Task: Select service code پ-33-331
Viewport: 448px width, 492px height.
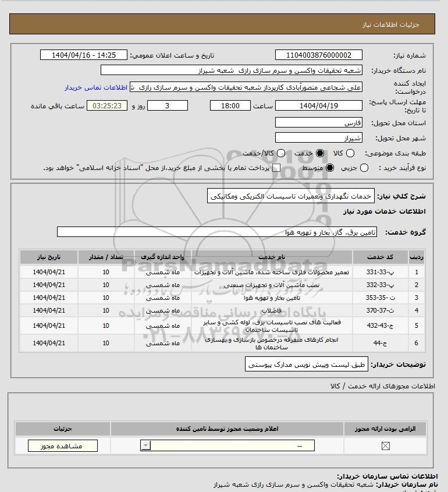Action: [380, 272]
